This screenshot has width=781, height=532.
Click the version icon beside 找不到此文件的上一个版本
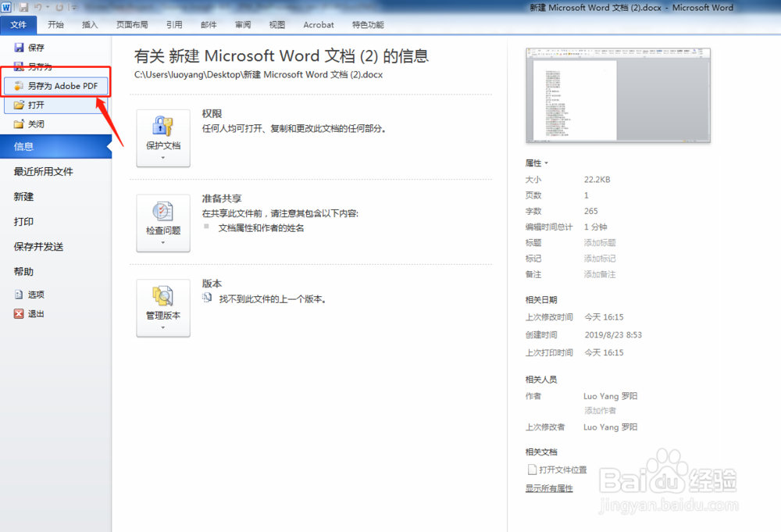click(207, 298)
